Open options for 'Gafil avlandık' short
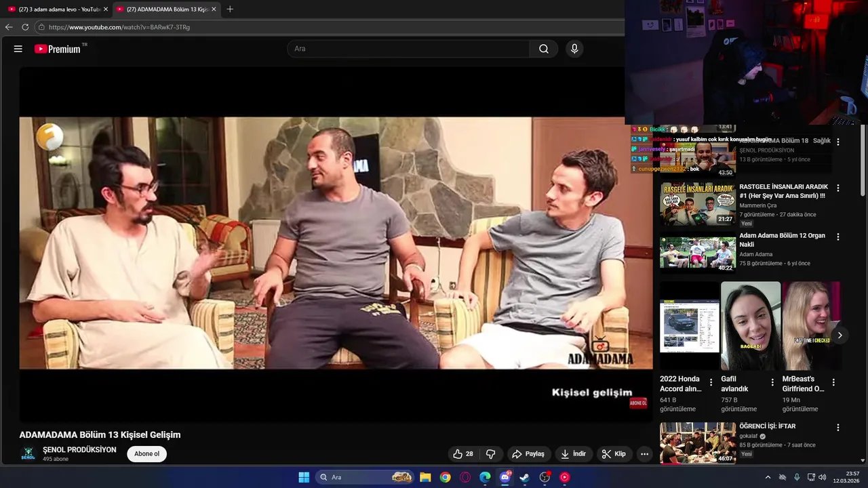The height and width of the screenshot is (488, 868). click(x=772, y=382)
